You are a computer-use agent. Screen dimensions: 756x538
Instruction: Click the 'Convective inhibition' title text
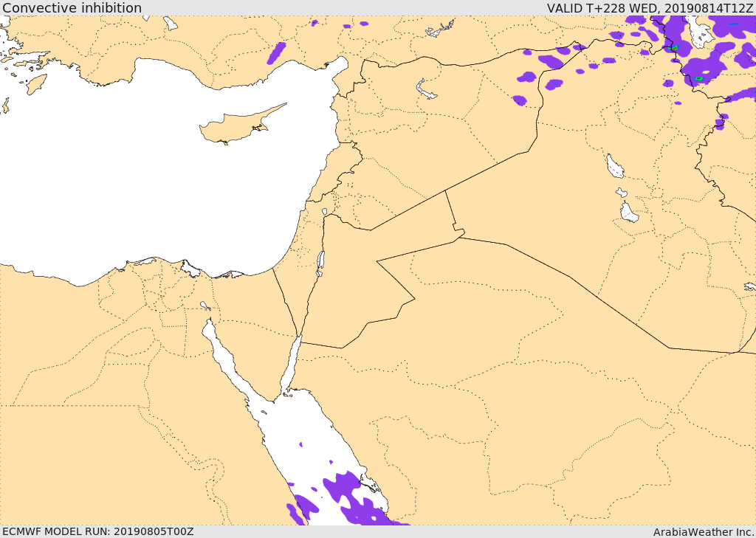[x=72, y=7]
